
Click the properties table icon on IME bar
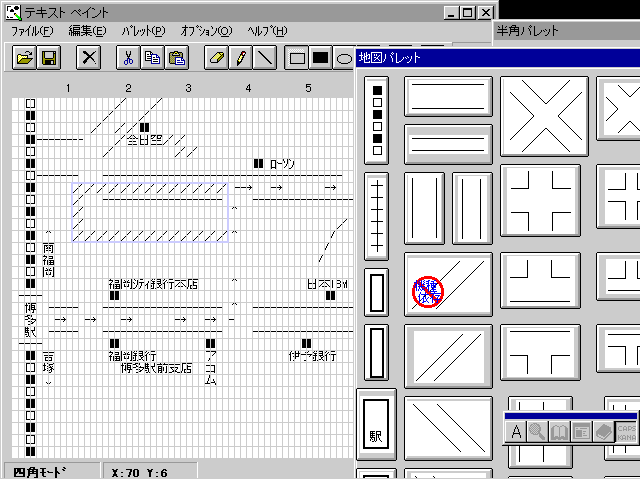580,431
